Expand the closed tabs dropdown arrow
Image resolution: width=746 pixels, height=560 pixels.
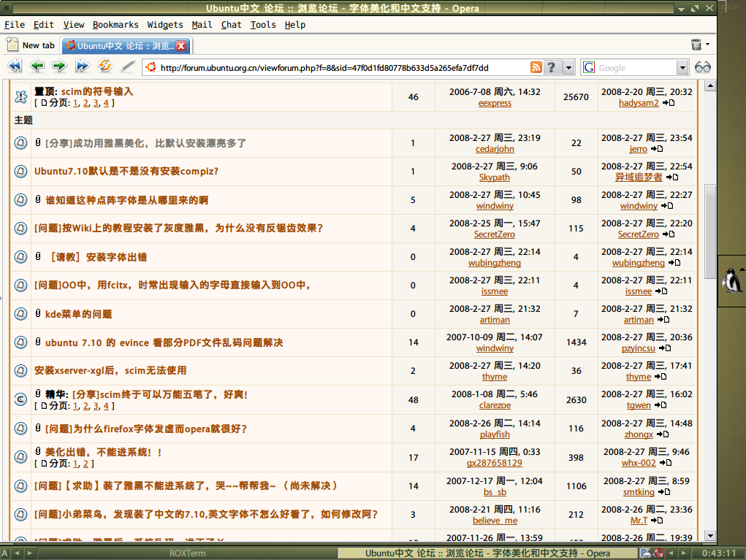[707, 45]
